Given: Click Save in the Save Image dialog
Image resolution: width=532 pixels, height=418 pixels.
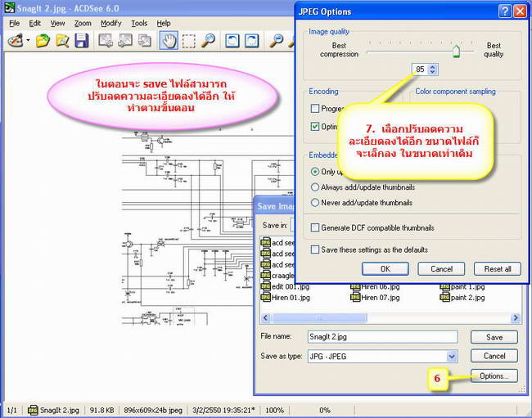Looking at the screenshot, I should pyautogui.click(x=494, y=337).
